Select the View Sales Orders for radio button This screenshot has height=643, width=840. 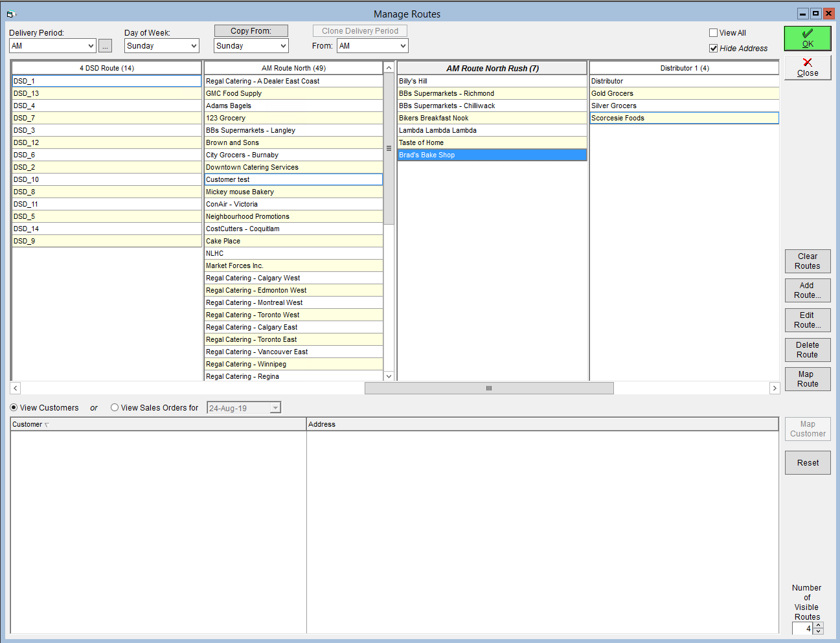pyautogui.click(x=115, y=408)
